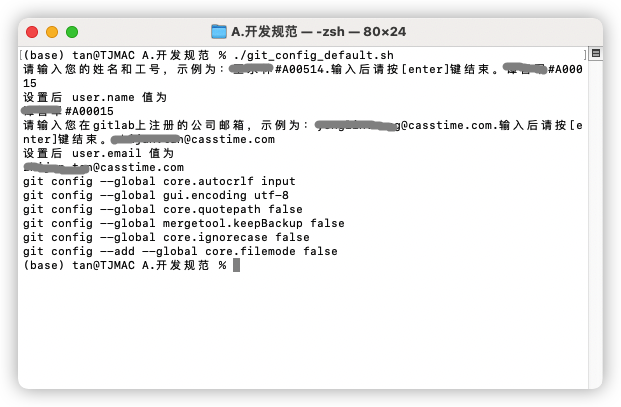Click the 'core.quotepath false' line
This screenshot has height=407, width=621.
pyautogui.click(x=162, y=209)
